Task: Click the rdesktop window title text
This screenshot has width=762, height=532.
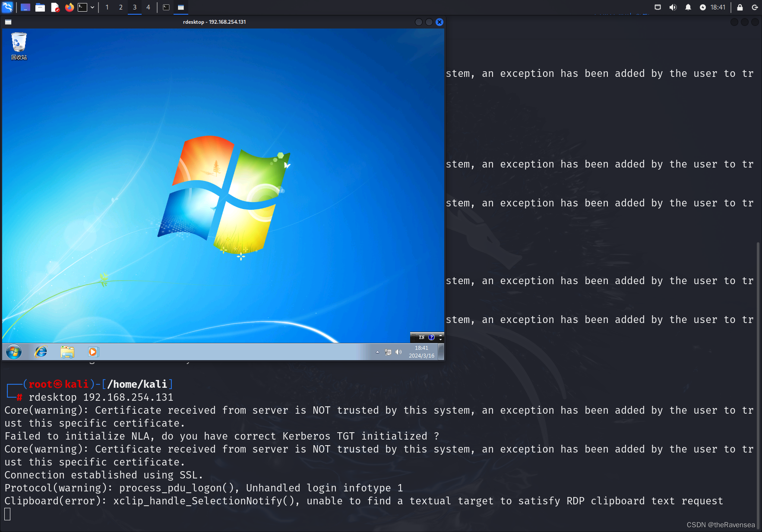Action: pos(215,22)
